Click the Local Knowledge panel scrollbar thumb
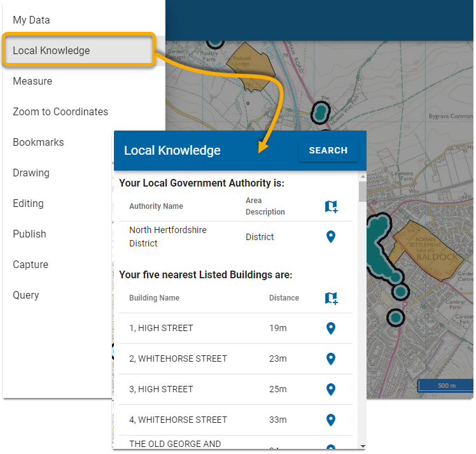The image size is (476, 454). pyautogui.click(x=362, y=191)
